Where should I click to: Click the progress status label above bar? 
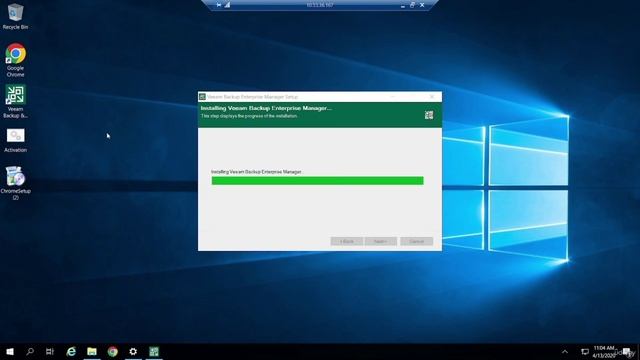click(x=257, y=172)
